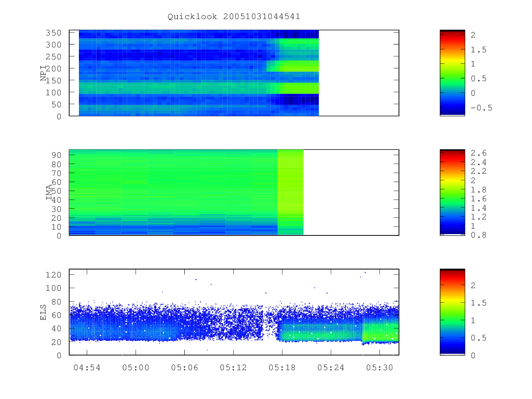Click the NPI color scale bar
This screenshot has width=532, height=399.
click(452, 73)
